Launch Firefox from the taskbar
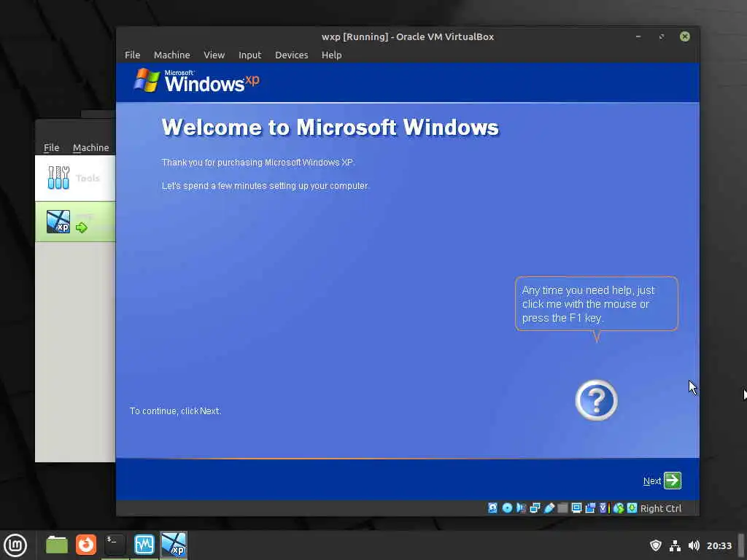Image resolution: width=747 pixels, height=560 pixels. 86,545
